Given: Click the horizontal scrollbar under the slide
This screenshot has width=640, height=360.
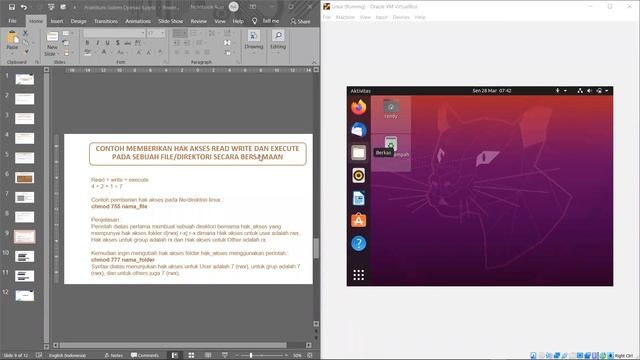Looking at the screenshot, I should pos(173,345).
